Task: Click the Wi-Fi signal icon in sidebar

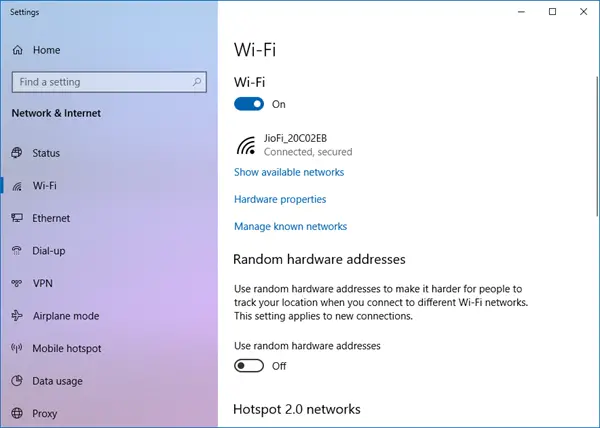Action: click(17, 186)
